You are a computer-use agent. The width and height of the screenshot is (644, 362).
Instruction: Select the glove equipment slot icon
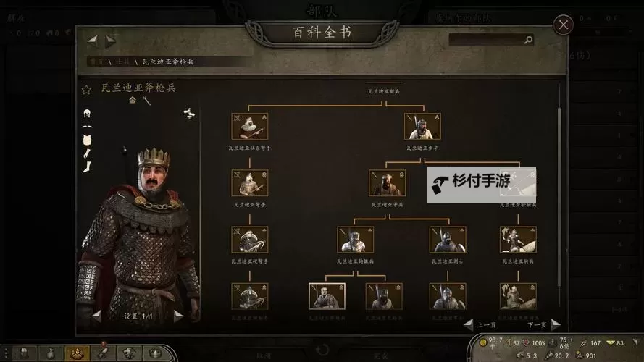point(87,154)
